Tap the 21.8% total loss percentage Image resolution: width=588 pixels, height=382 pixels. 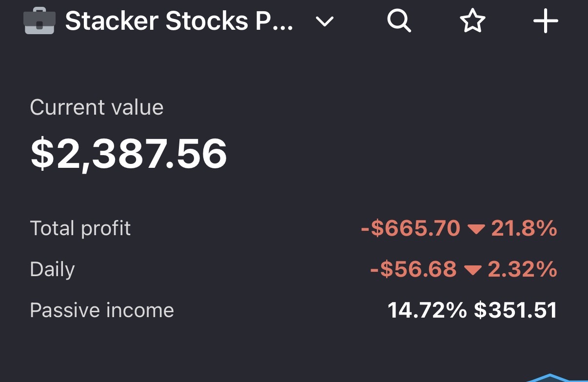(524, 228)
